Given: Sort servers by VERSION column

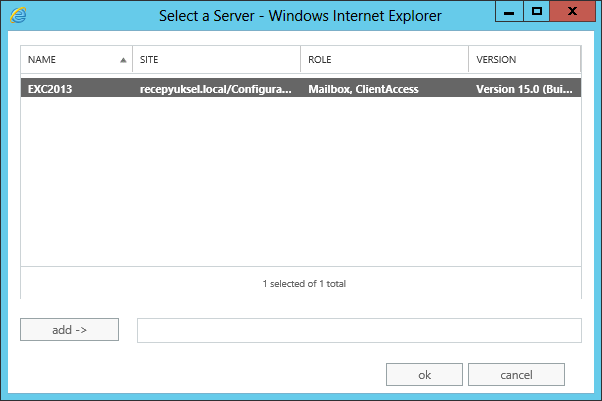Looking at the screenshot, I should [x=525, y=60].
